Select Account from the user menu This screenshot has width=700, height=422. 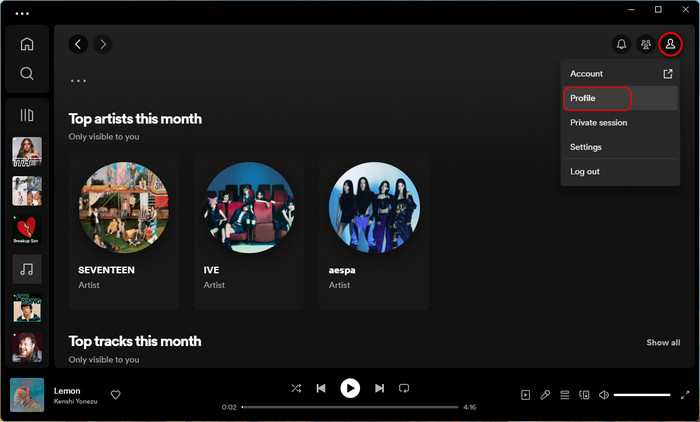pos(620,74)
